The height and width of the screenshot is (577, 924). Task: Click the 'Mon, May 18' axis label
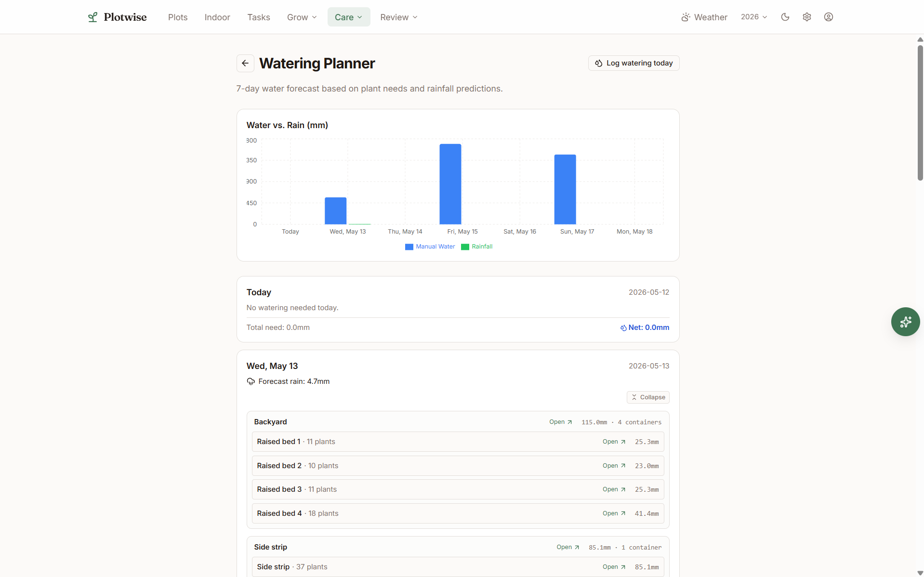634,232
